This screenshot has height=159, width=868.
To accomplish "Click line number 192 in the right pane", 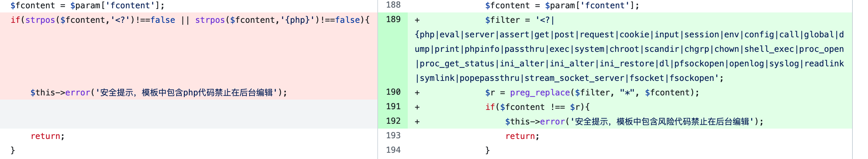I will pos(393,121).
